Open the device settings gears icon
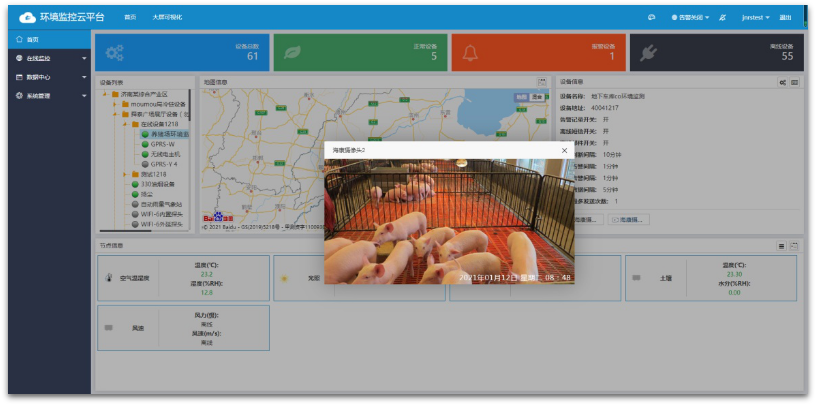The image size is (817, 405). pos(782,82)
